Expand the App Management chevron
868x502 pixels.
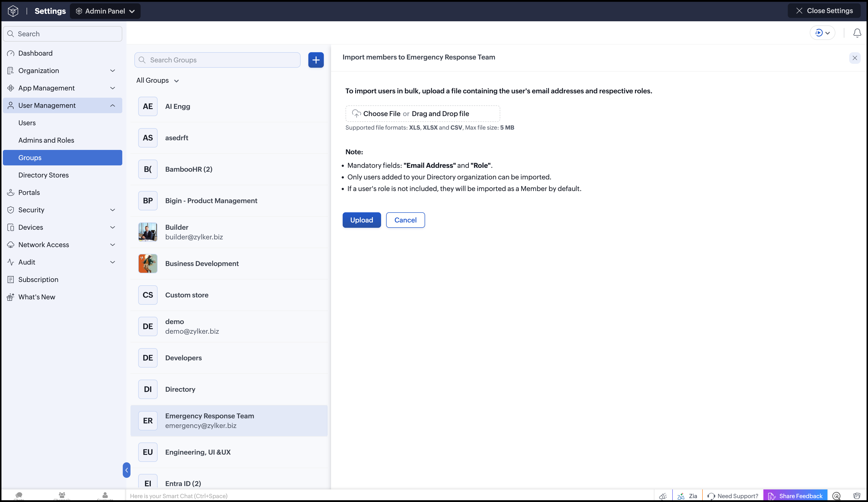click(112, 88)
